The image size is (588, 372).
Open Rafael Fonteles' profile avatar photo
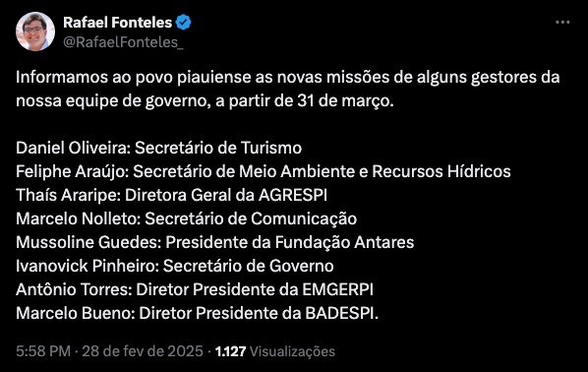coord(35,31)
